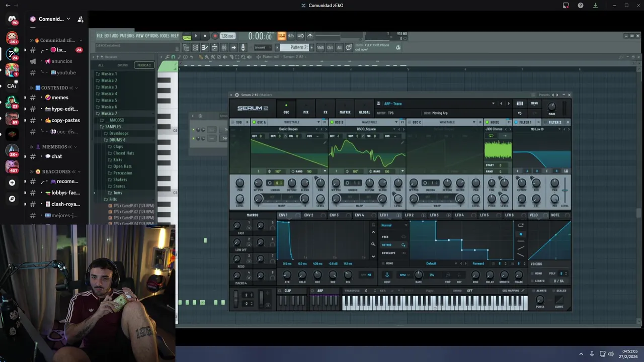Open OSC MAPPING pencil icon
This screenshot has height=362, width=644.
(x=522, y=291)
